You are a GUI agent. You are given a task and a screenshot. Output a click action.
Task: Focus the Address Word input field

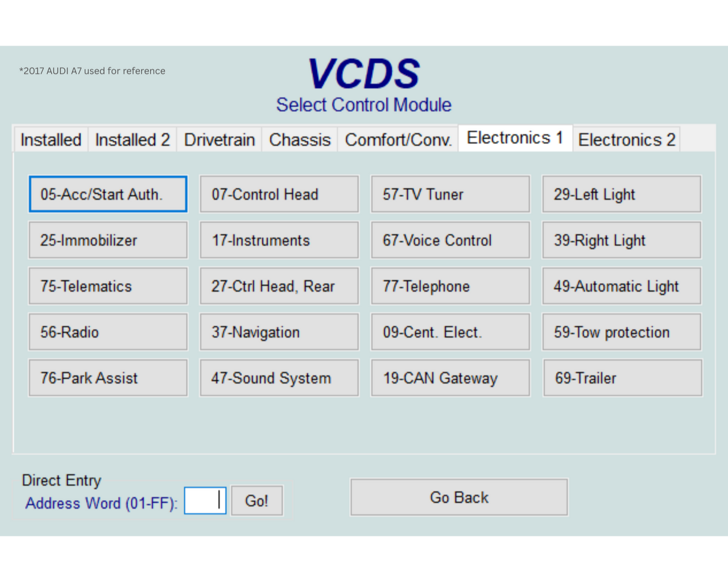point(205,501)
